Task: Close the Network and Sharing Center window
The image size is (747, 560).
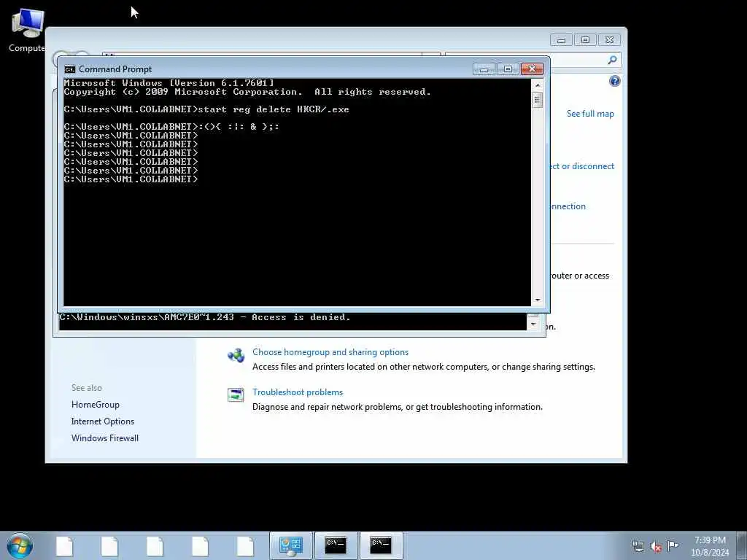Action: (609, 40)
